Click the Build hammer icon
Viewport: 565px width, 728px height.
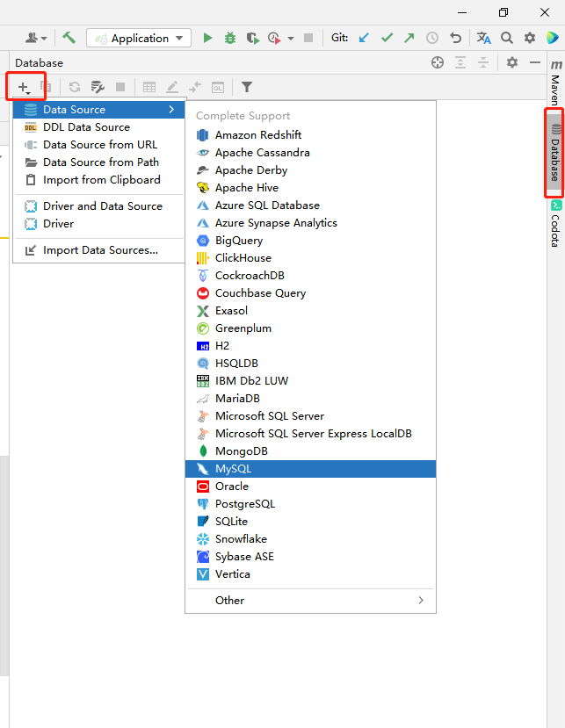click(69, 38)
